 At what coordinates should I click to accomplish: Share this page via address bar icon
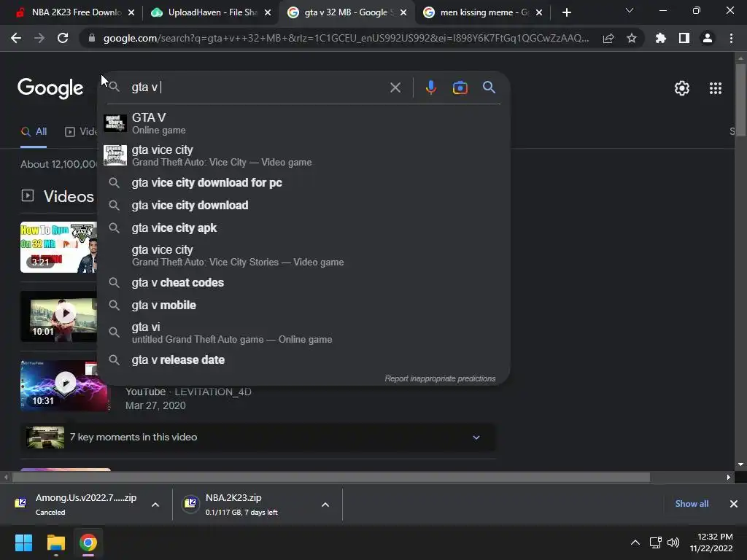608,39
